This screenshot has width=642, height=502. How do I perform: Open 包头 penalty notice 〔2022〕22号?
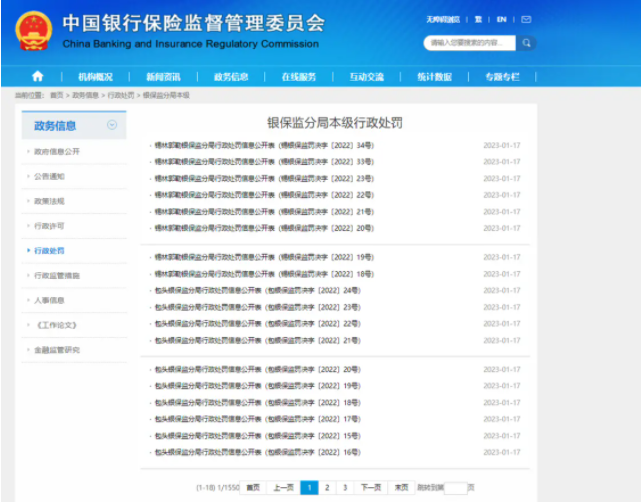[x=258, y=323]
